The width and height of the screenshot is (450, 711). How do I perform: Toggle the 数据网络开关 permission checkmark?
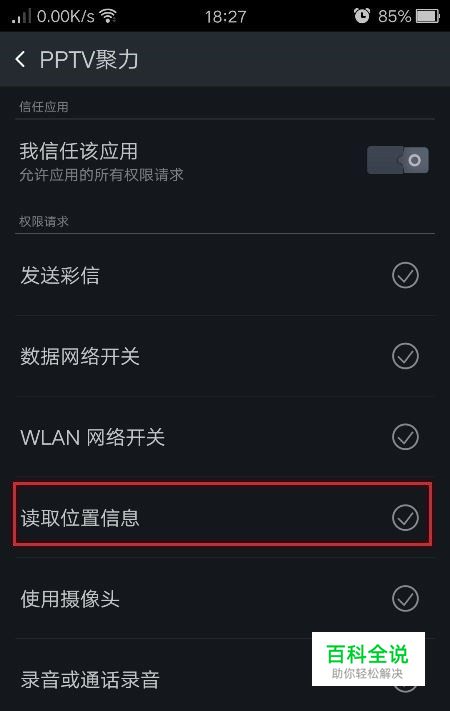405,356
